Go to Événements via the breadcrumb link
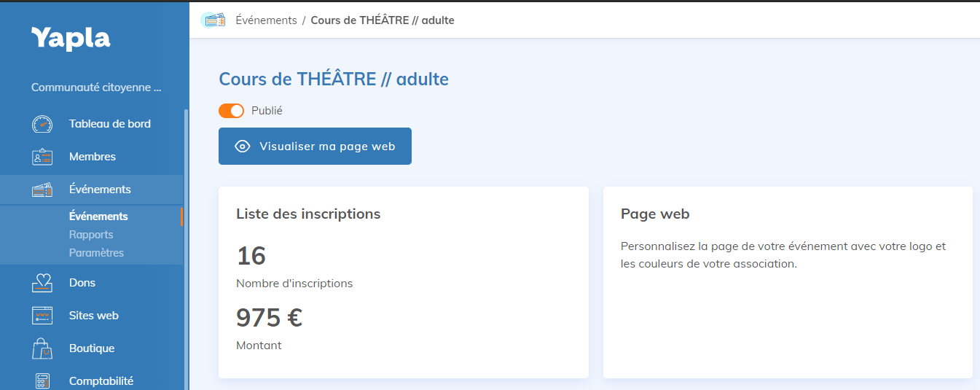980x390 pixels. (x=266, y=20)
